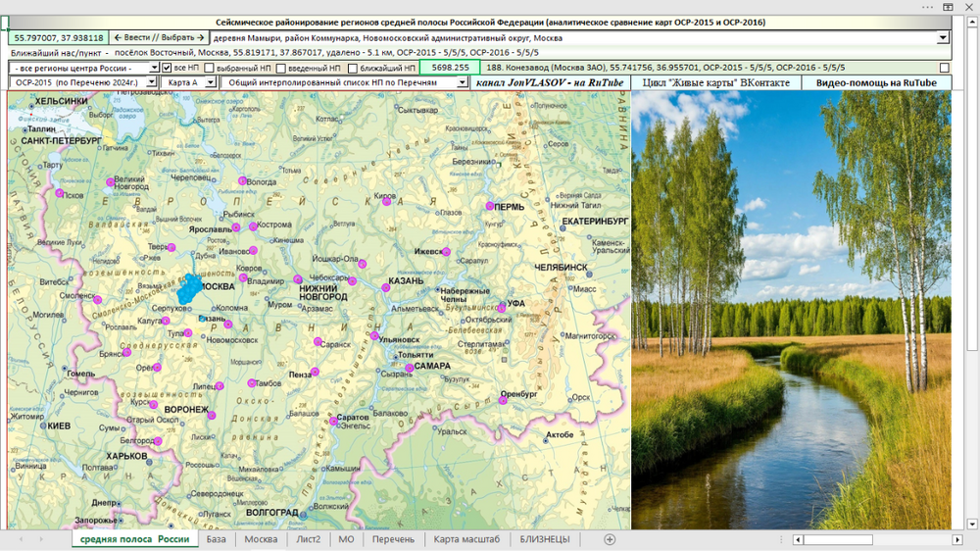The image size is (980, 551).
Task: Select the magenta marker at Великий Новгород
Action: pos(110,182)
